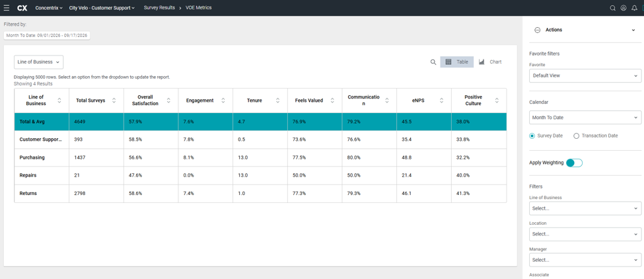This screenshot has width=644, height=279.
Task: Open the notifications bell
Action: click(x=635, y=8)
